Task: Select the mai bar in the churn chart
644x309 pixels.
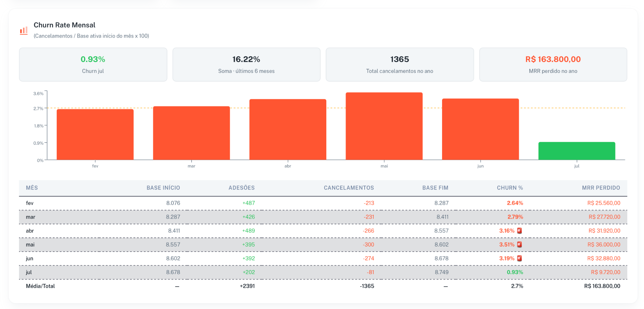Action: click(384, 126)
